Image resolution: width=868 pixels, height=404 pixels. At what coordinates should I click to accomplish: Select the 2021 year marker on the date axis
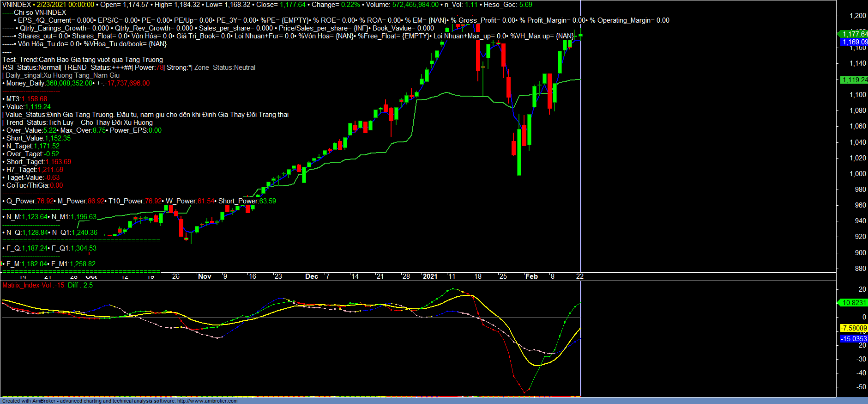coord(430,276)
